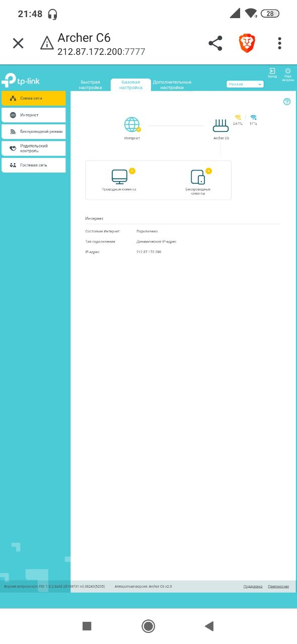
Task: Click the Проводные клиенты monitor icon
Action: point(119,177)
